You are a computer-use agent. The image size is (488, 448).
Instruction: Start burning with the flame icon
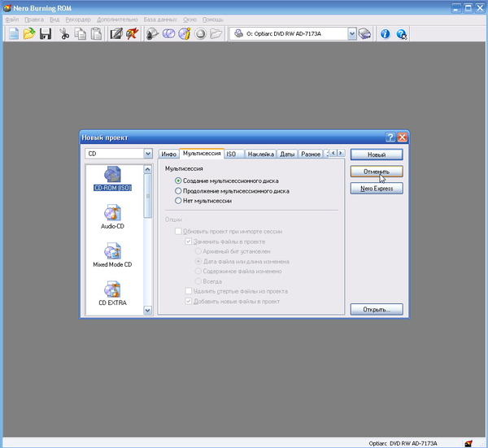(x=133, y=33)
